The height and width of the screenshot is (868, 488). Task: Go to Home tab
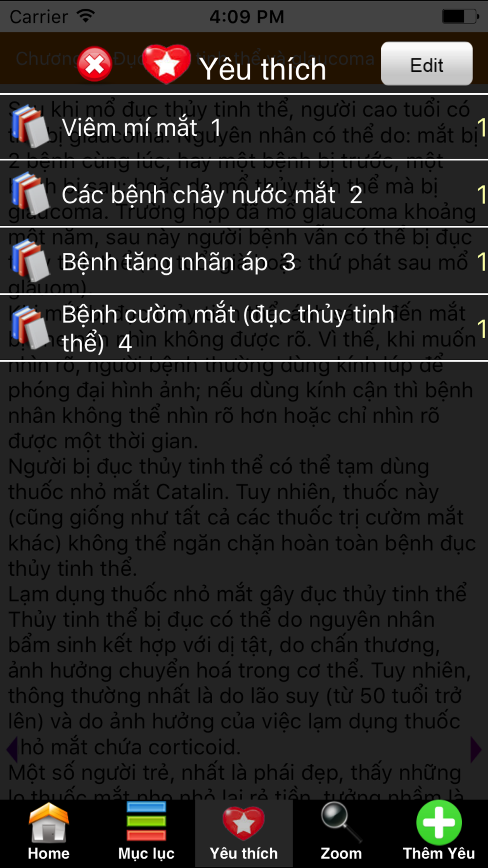click(49, 833)
